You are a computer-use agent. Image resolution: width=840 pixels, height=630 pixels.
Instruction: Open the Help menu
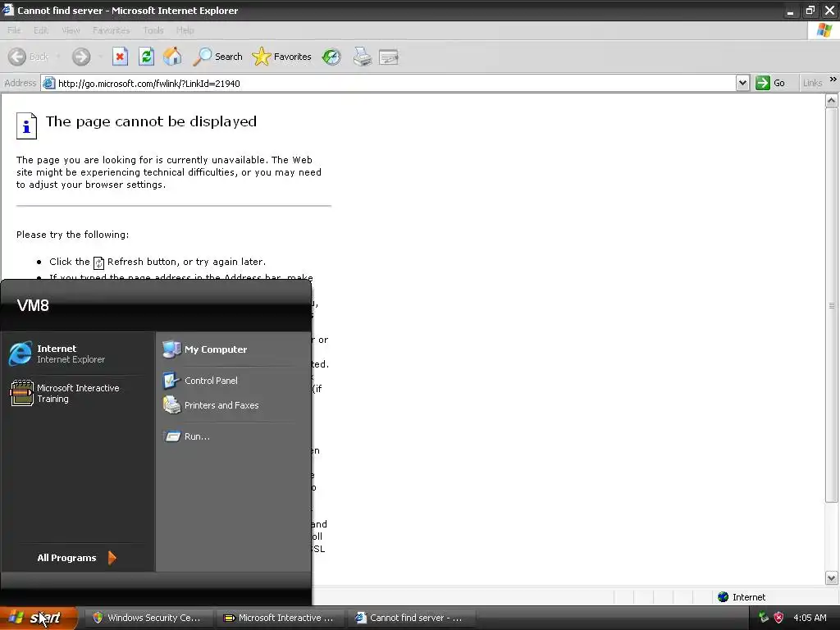pyautogui.click(x=185, y=30)
